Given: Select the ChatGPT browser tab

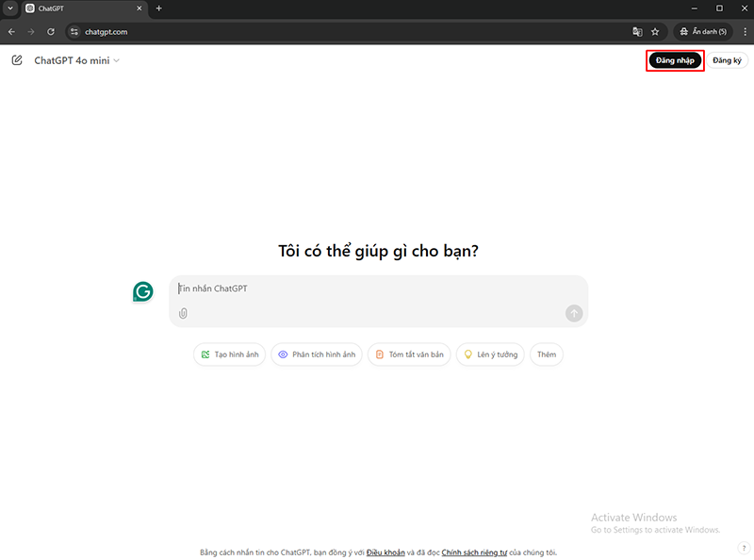Looking at the screenshot, I should pyautogui.click(x=84, y=8).
